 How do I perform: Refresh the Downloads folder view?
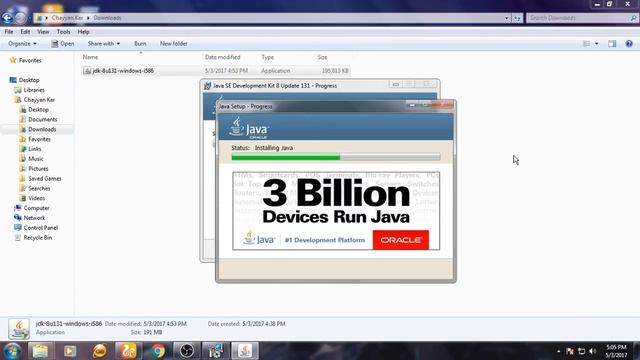click(517, 18)
